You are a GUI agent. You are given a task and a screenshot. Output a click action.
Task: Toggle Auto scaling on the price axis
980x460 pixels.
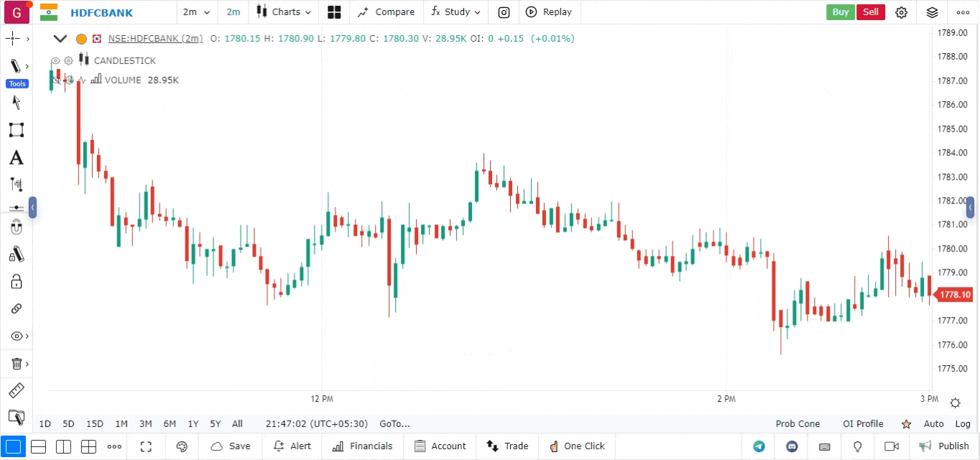point(933,424)
